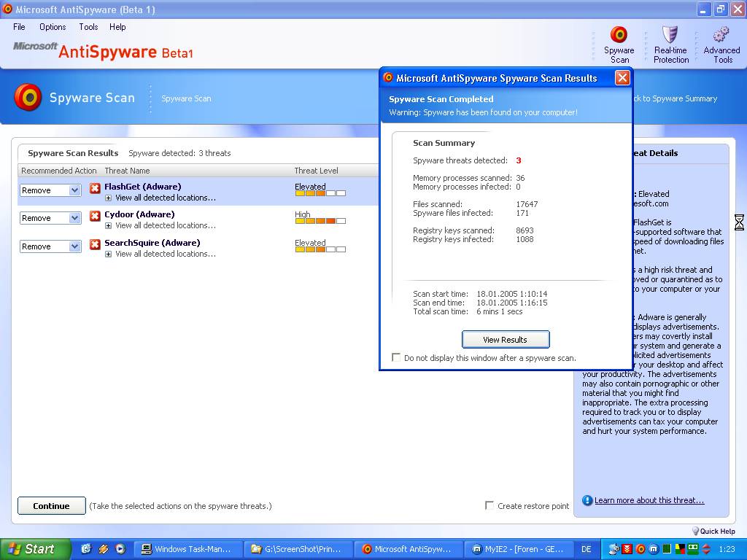Viewport: 747px width, 560px height.
Task: Launch the first quick launch icon after Start
Action: pyautogui.click(x=86, y=549)
